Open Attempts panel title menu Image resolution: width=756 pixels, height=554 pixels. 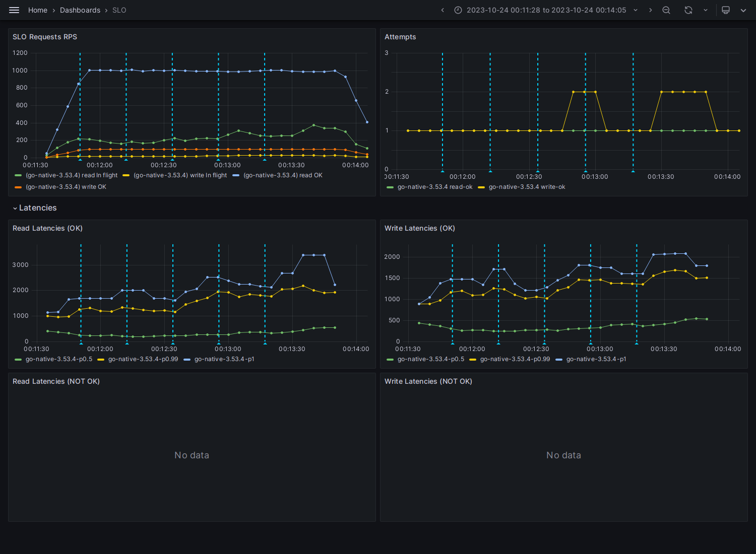tap(400, 37)
